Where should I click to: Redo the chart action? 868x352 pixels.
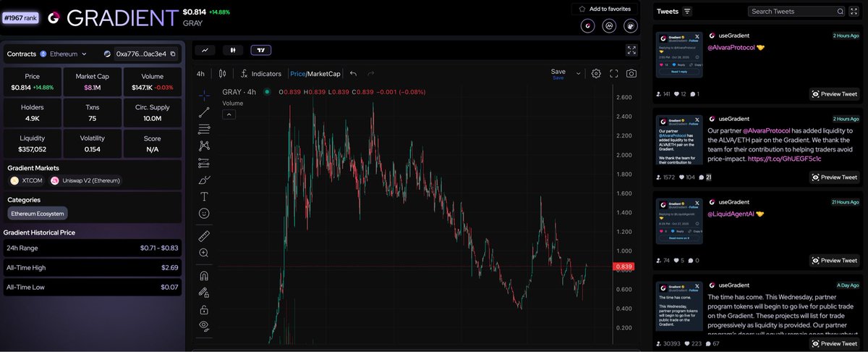tap(371, 73)
